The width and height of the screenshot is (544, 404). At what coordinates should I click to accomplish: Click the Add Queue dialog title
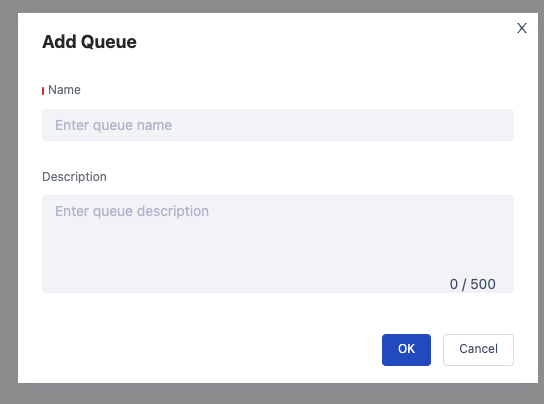pos(89,42)
